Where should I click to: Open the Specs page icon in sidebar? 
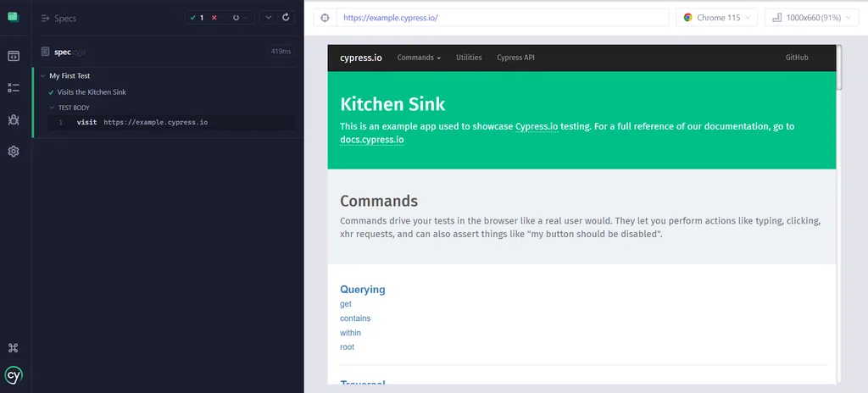[14, 56]
